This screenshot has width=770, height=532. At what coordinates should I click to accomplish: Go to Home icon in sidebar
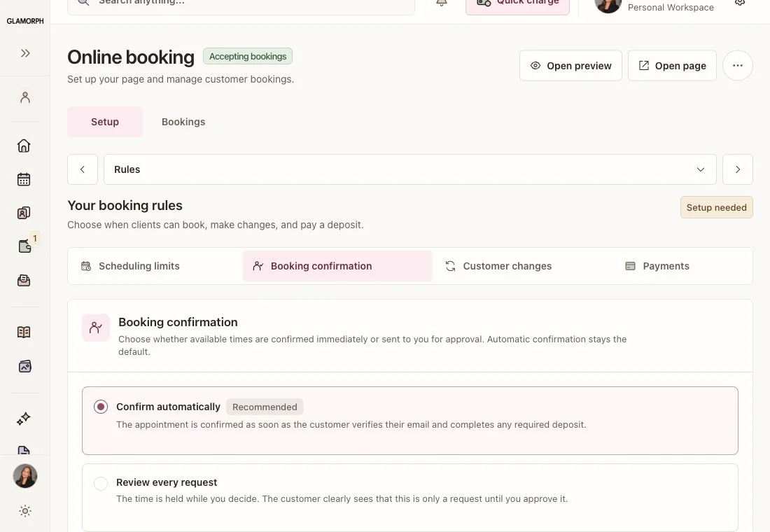tap(24, 146)
